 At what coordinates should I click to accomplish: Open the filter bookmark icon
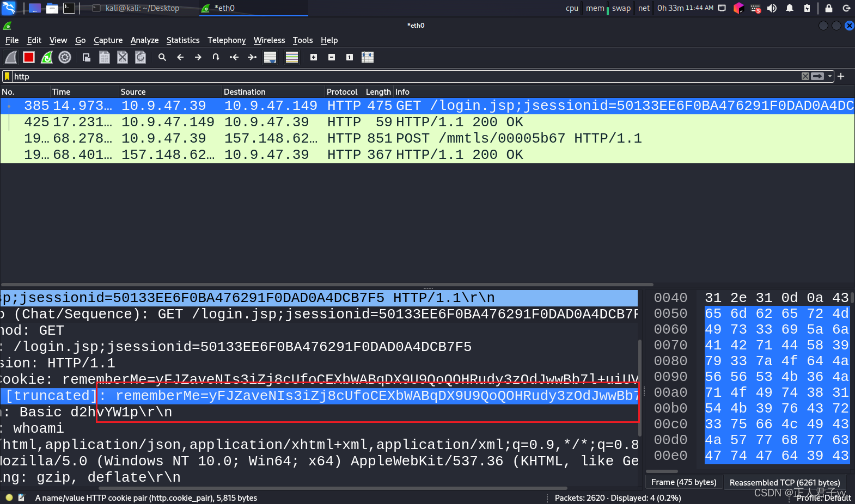click(x=7, y=77)
